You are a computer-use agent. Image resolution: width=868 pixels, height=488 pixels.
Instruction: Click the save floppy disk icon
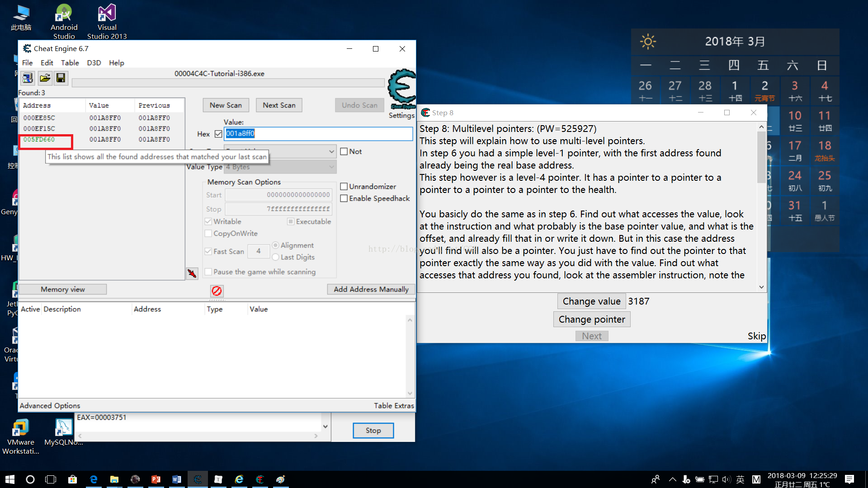61,78
